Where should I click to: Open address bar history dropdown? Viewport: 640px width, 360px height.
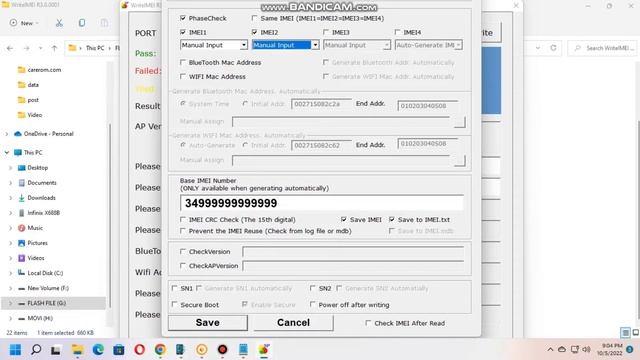tap(538, 48)
